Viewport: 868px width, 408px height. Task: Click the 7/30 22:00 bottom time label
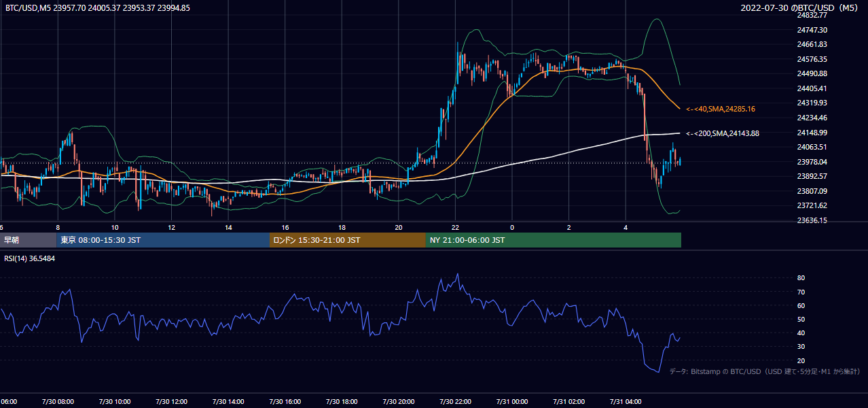(x=455, y=402)
